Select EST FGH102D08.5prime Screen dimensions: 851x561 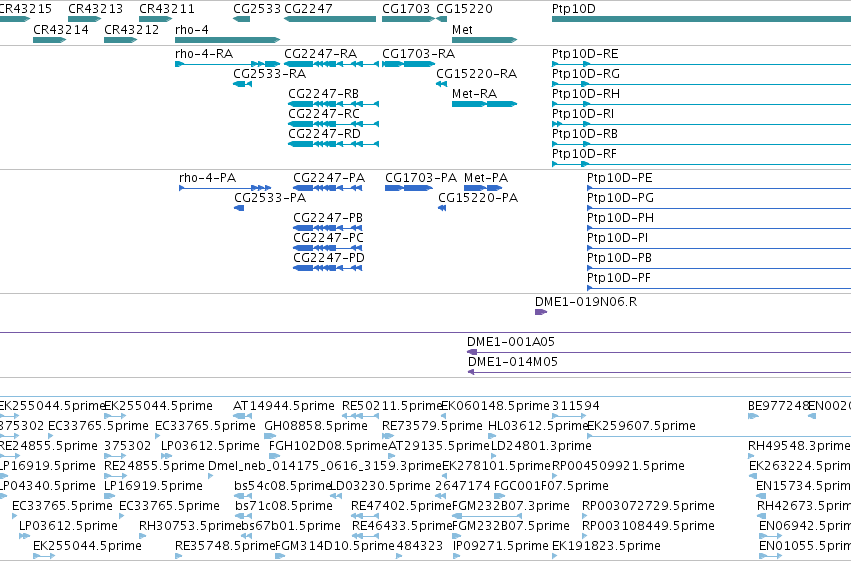pyautogui.click(x=275, y=456)
